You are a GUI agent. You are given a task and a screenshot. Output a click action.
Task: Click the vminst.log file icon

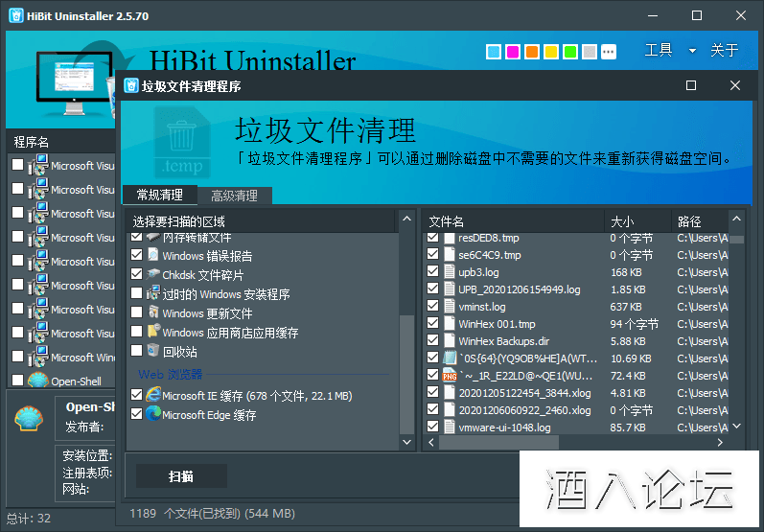coord(449,307)
